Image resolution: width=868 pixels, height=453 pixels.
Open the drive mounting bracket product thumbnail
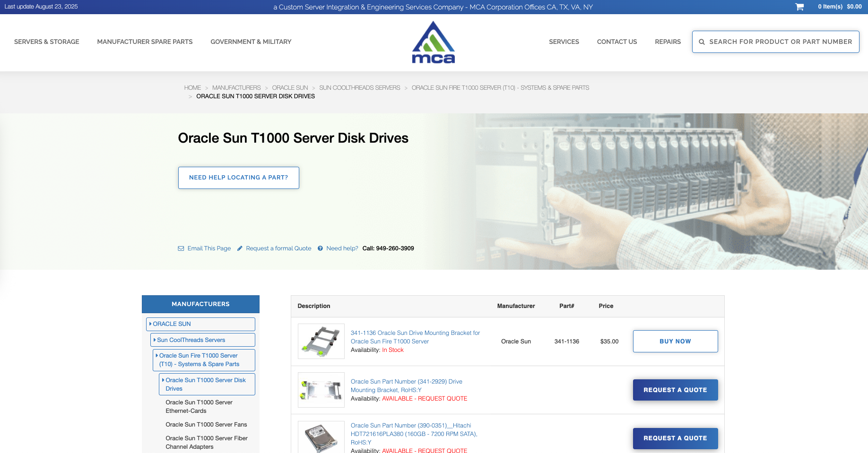coord(321,341)
